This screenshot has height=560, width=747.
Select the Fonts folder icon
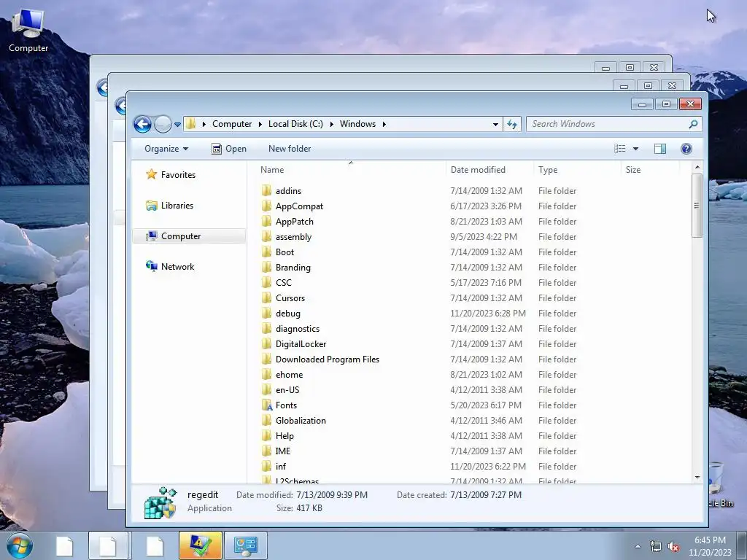pyautogui.click(x=267, y=405)
